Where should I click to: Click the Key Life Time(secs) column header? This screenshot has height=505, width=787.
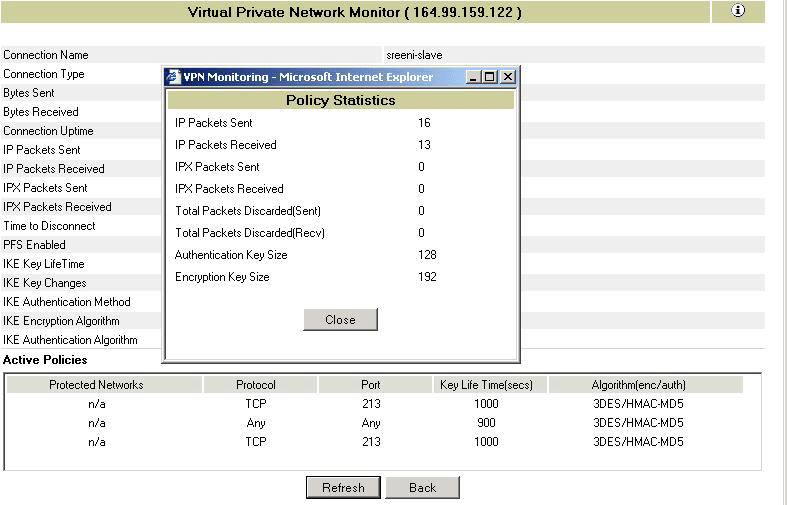pos(486,385)
